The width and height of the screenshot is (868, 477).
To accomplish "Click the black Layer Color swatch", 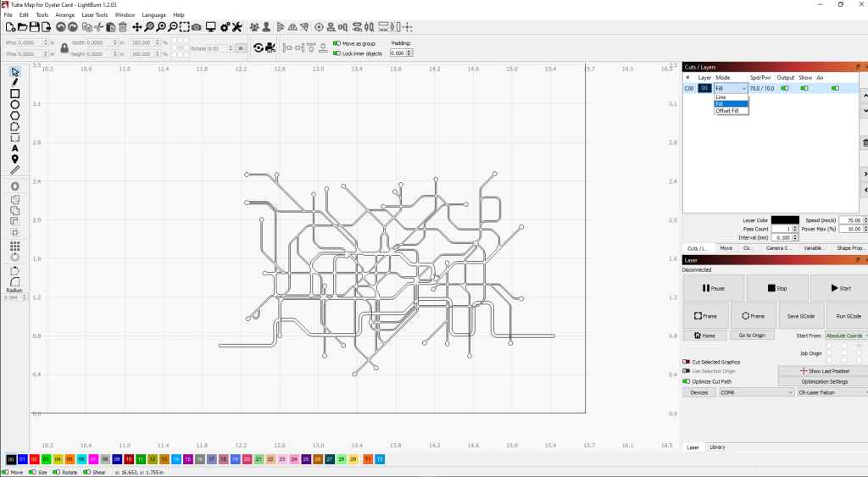I will coord(785,219).
